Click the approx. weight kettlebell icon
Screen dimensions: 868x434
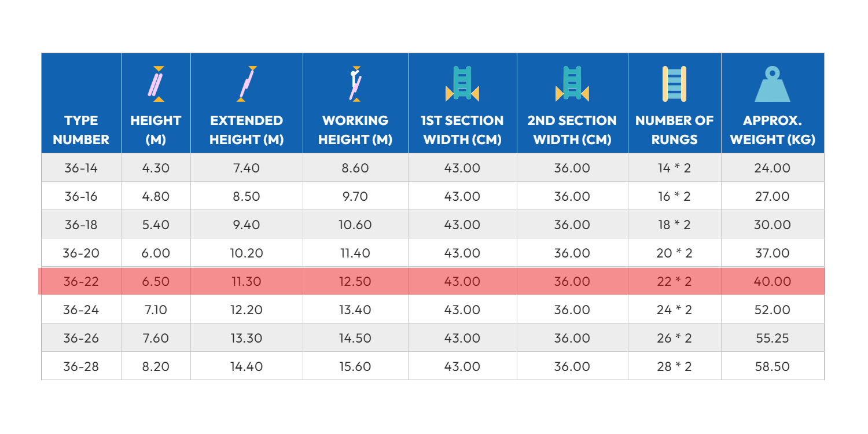772,84
